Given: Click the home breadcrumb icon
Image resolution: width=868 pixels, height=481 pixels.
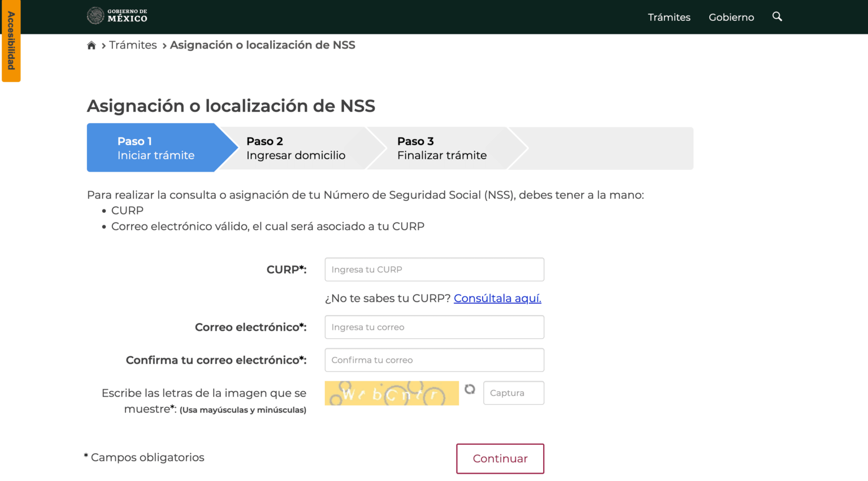Looking at the screenshot, I should coord(92,45).
